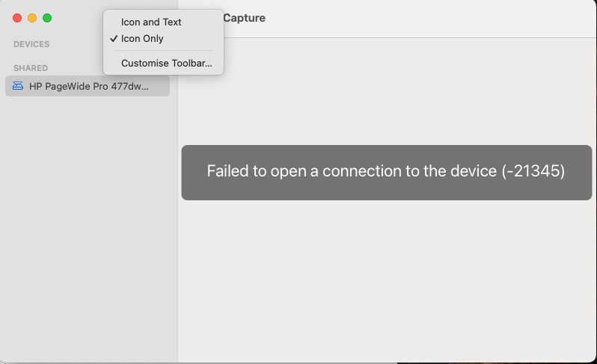Open "Customise Toolbar..." from the context menu
Screen dimensions: 597x364
[x=166, y=63]
